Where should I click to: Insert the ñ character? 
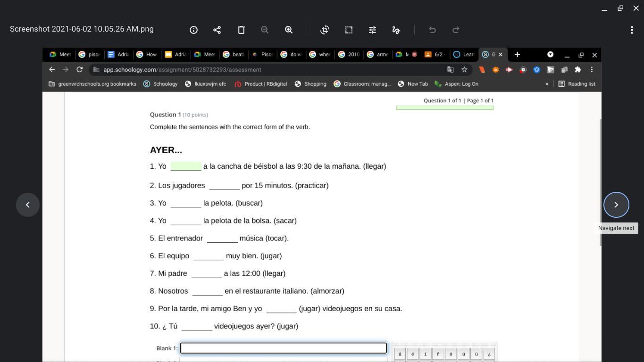[438, 354]
